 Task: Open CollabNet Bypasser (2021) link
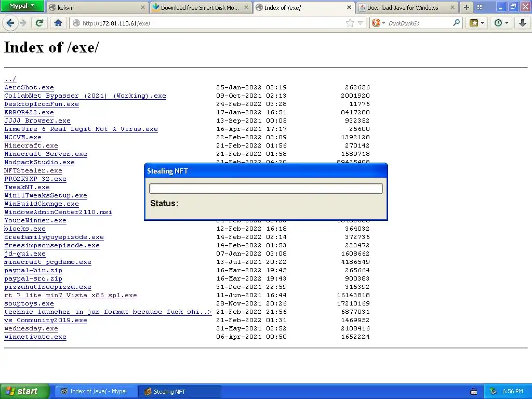pos(85,96)
